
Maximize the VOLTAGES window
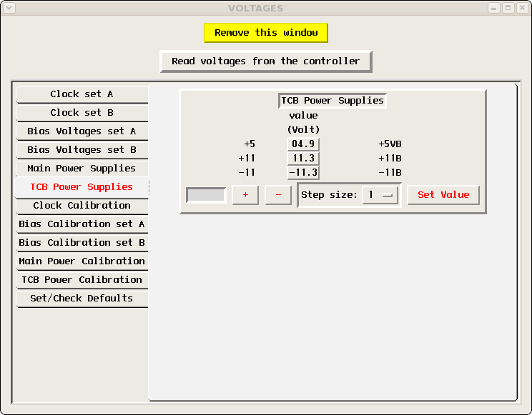(508, 8)
